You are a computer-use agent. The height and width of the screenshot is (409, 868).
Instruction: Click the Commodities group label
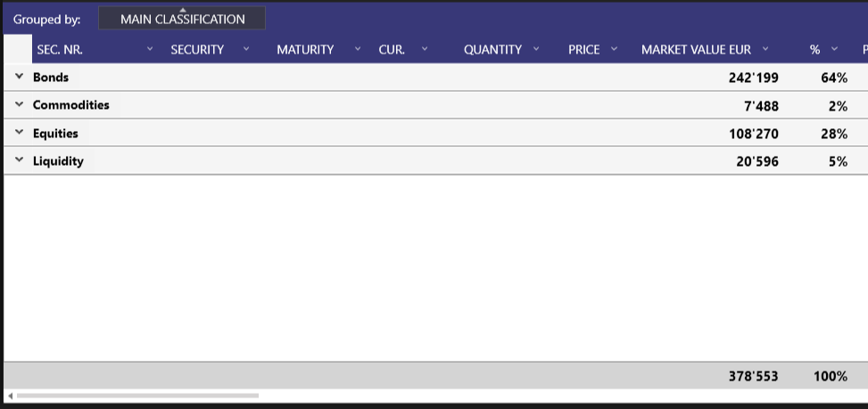[x=70, y=105]
